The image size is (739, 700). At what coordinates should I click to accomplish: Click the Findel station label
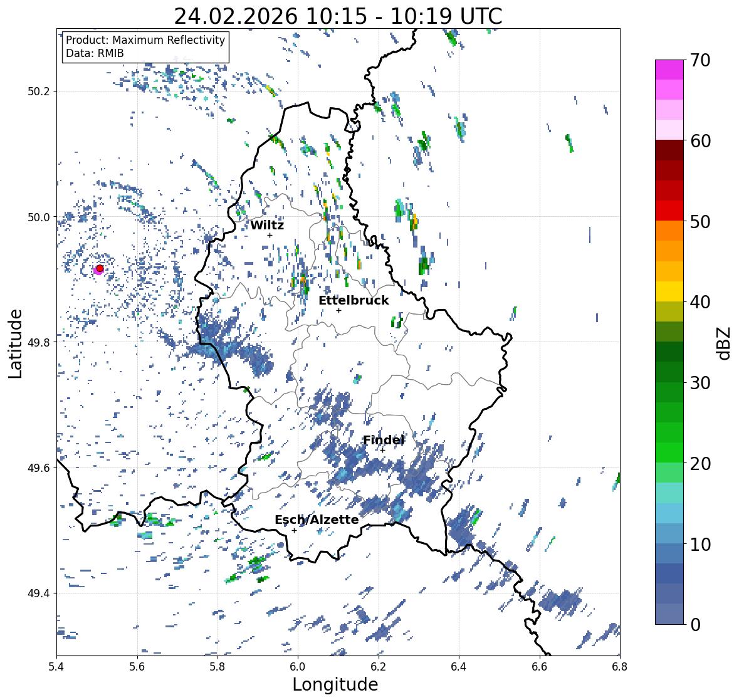point(383,440)
